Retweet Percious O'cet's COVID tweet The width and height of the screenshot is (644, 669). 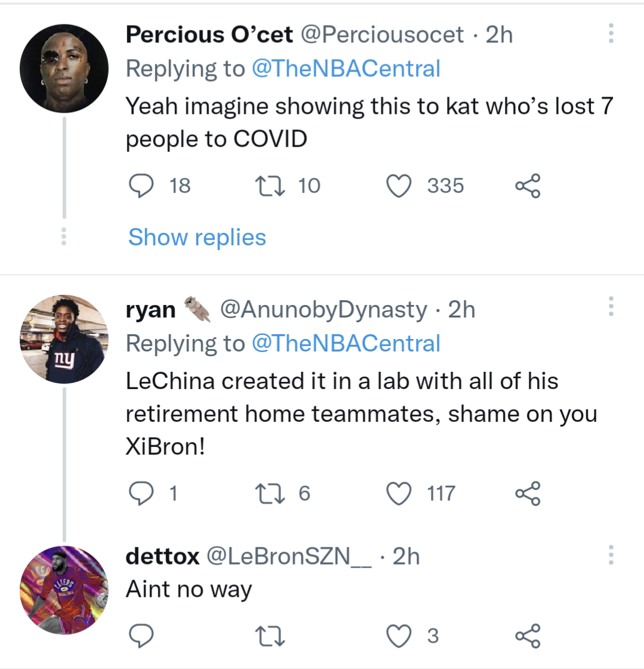point(270,186)
